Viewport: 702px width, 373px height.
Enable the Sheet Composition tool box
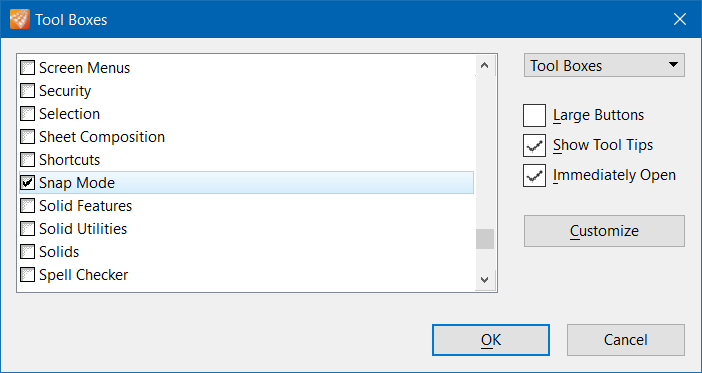28,137
